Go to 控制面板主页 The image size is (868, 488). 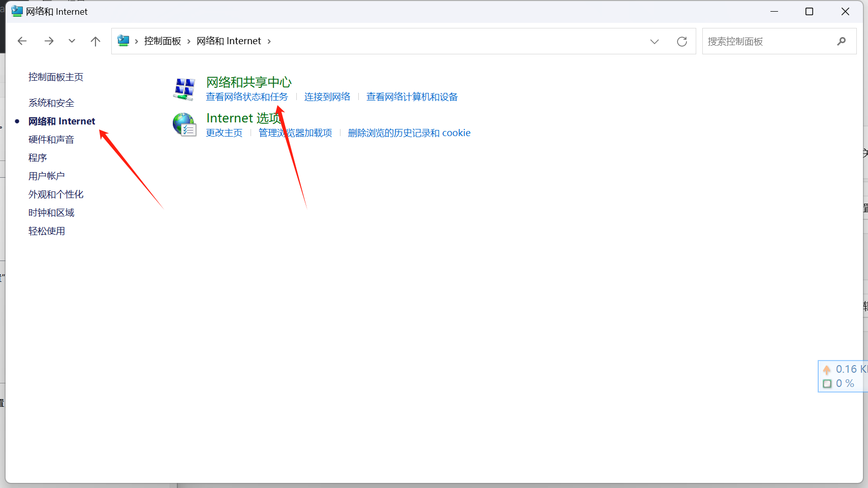pyautogui.click(x=56, y=77)
